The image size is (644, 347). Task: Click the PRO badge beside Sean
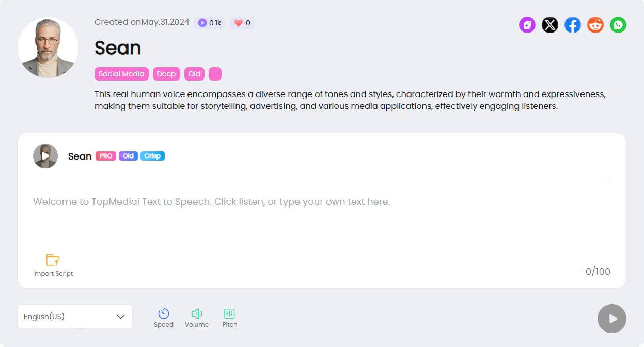(x=106, y=156)
